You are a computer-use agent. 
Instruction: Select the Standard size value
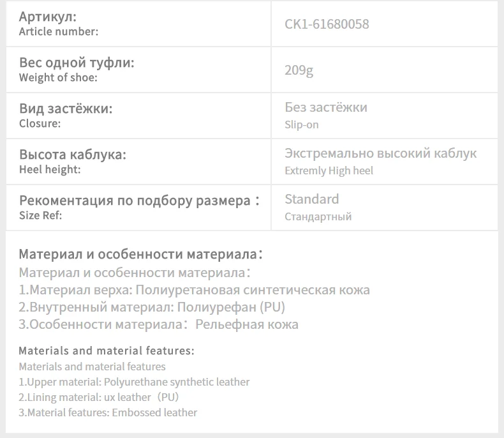(311, 199)
